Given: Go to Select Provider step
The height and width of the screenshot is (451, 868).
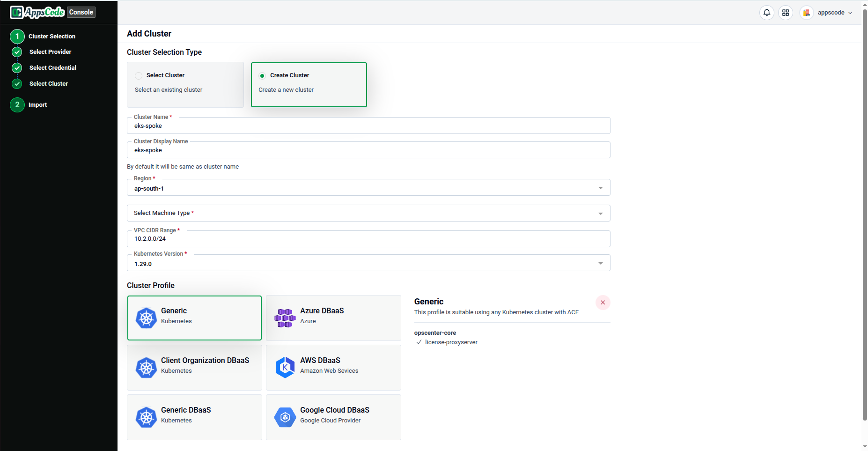Looking at the screenshot, I should (x=50, y=52).
